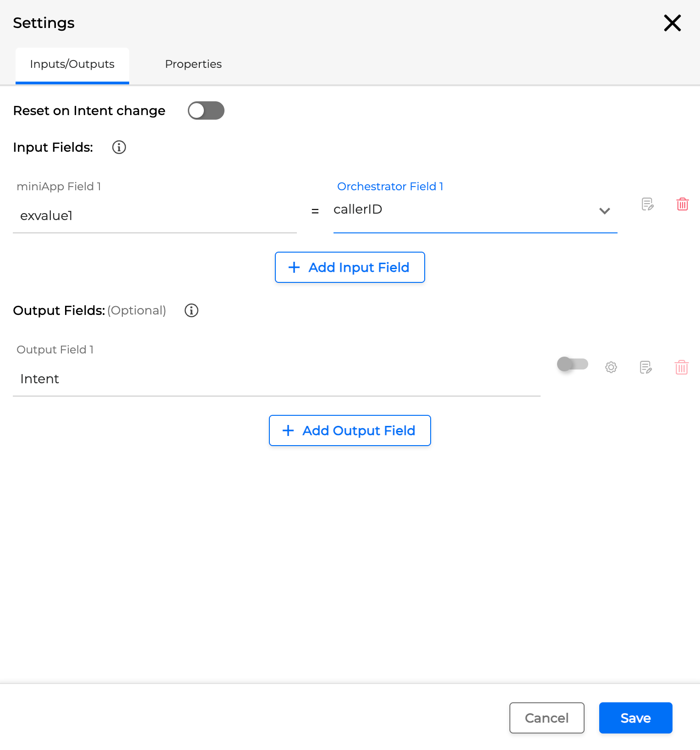Cancel the settings changes
The image size is (700, 750).
[547, 718]
